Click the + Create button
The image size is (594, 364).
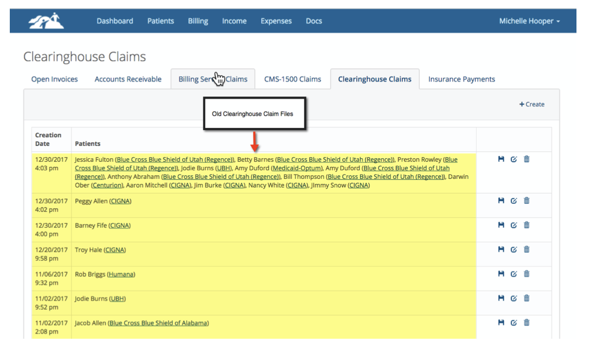coord(532,104)
